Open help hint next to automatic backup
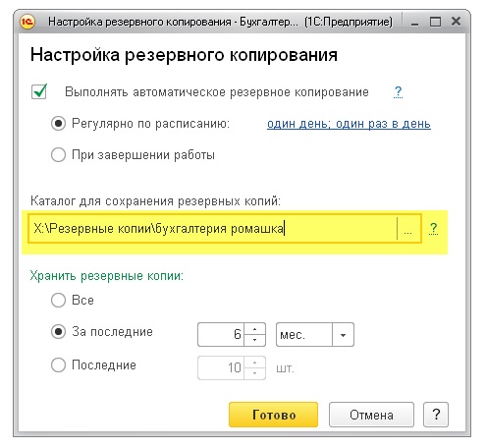The width and height of the screenshot is (486, 448). (x=398, y=92)
